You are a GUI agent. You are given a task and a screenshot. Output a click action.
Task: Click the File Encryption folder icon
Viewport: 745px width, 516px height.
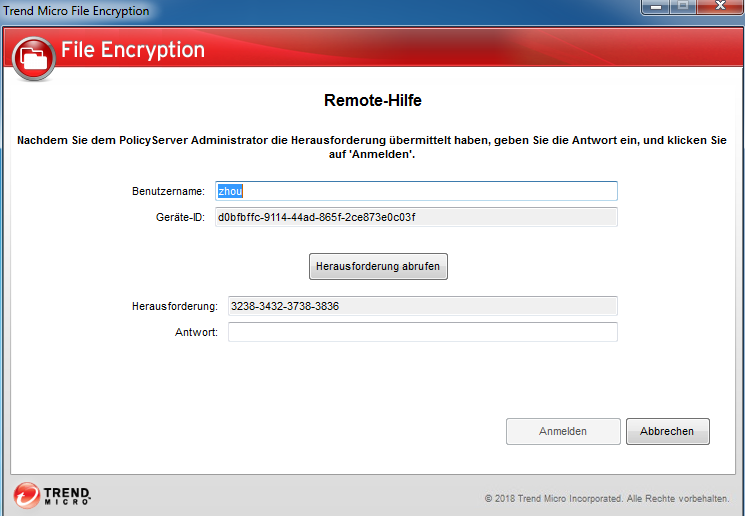[34, 59]
